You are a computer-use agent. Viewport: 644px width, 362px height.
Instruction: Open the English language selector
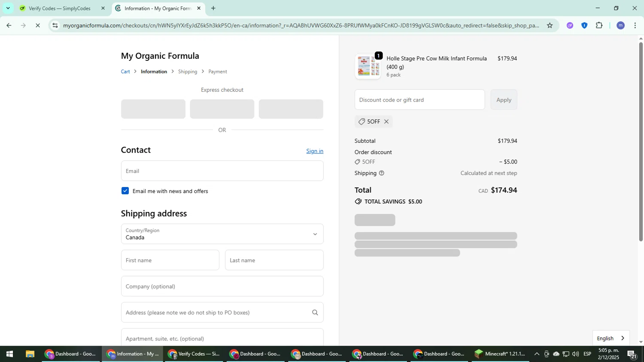611,338
